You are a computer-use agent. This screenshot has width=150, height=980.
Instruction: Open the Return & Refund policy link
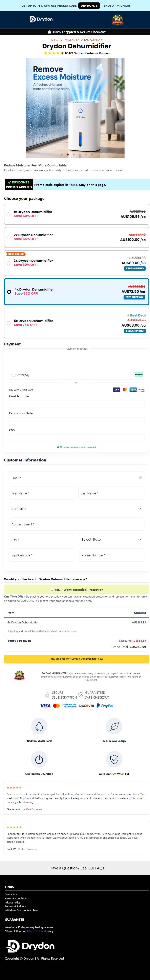coord(36,931)
